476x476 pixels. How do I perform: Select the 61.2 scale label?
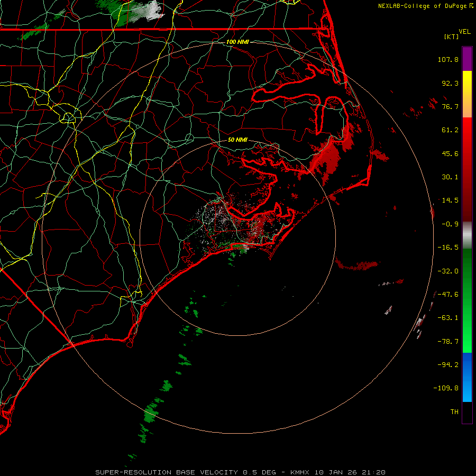pos(450,130)
